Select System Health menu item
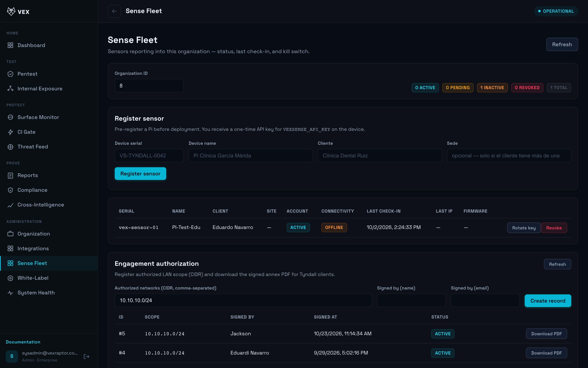588x368 pixels. coord(49,293)
